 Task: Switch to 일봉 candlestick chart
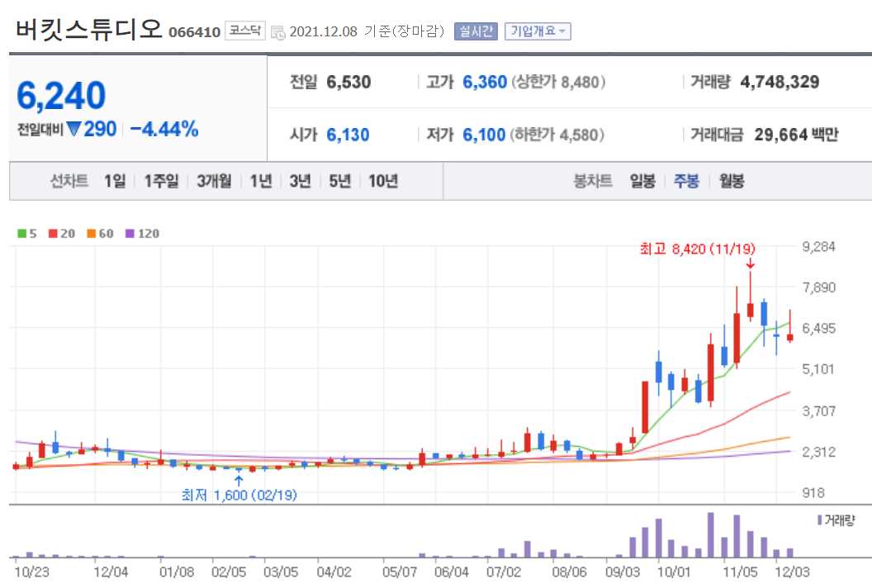click(642, 181)
